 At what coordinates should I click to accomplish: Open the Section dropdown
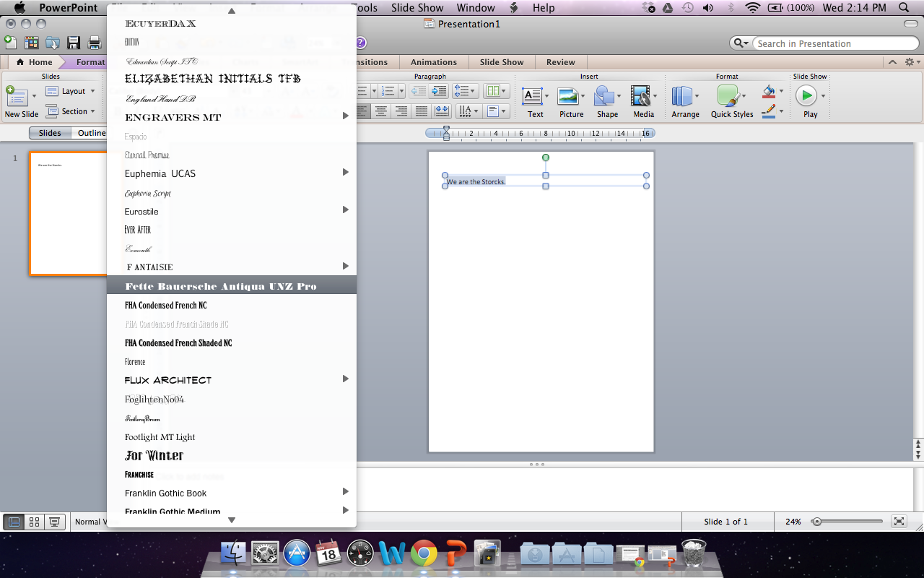pyautogui.click(x=70, y=111)
